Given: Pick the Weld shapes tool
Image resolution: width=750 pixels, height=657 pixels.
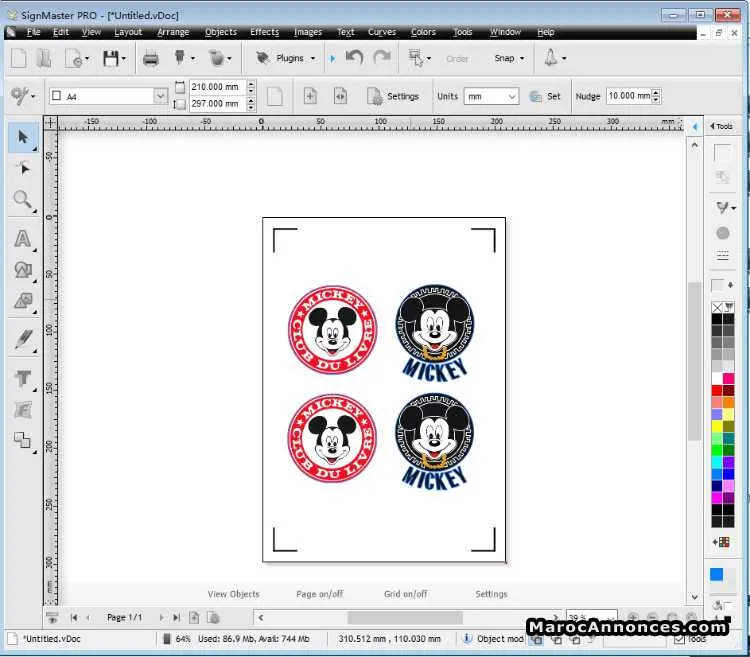Looking at the screenshot, I should click(22, 440).
